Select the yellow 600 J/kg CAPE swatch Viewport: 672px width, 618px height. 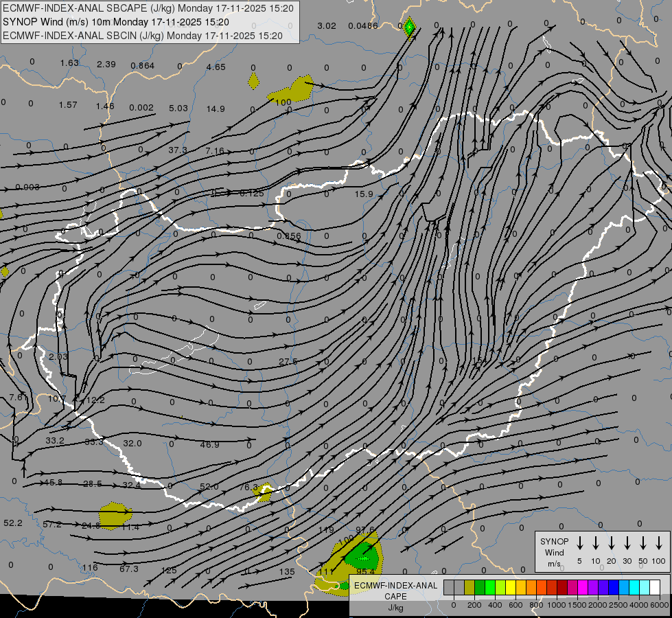pos(511,588)
